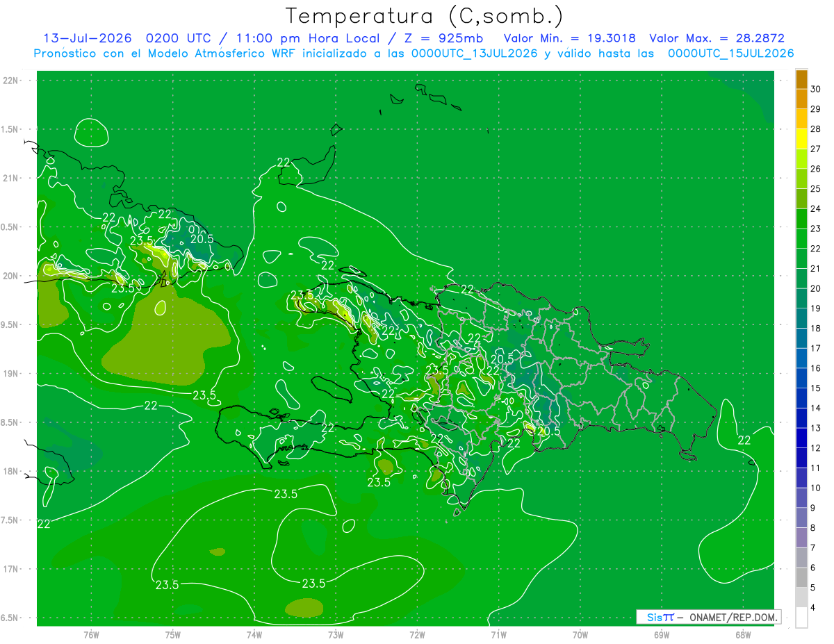Click the 73W longitude axis label
Viewport: 834px width, 644px height.
click(x=336, y=634)
